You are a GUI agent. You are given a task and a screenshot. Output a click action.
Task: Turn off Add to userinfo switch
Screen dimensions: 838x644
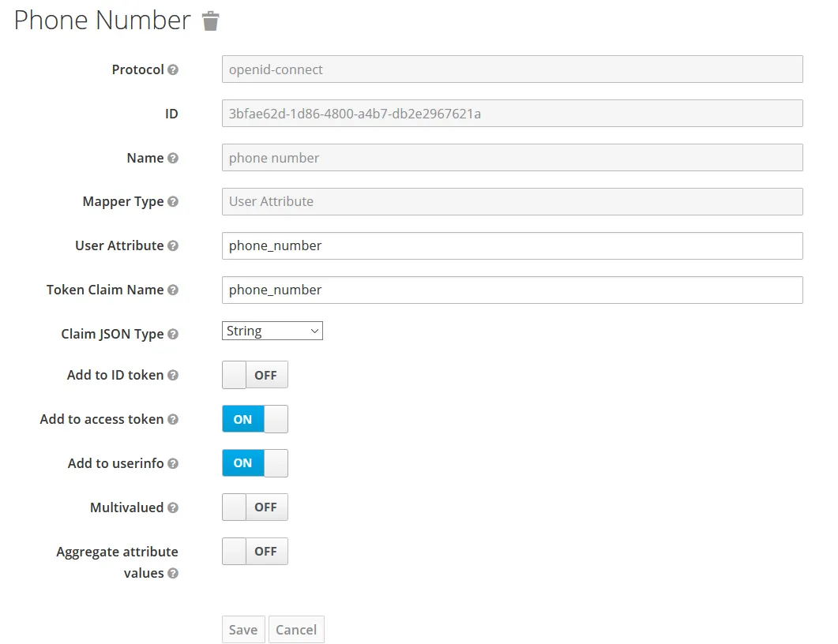coord(254,463)
